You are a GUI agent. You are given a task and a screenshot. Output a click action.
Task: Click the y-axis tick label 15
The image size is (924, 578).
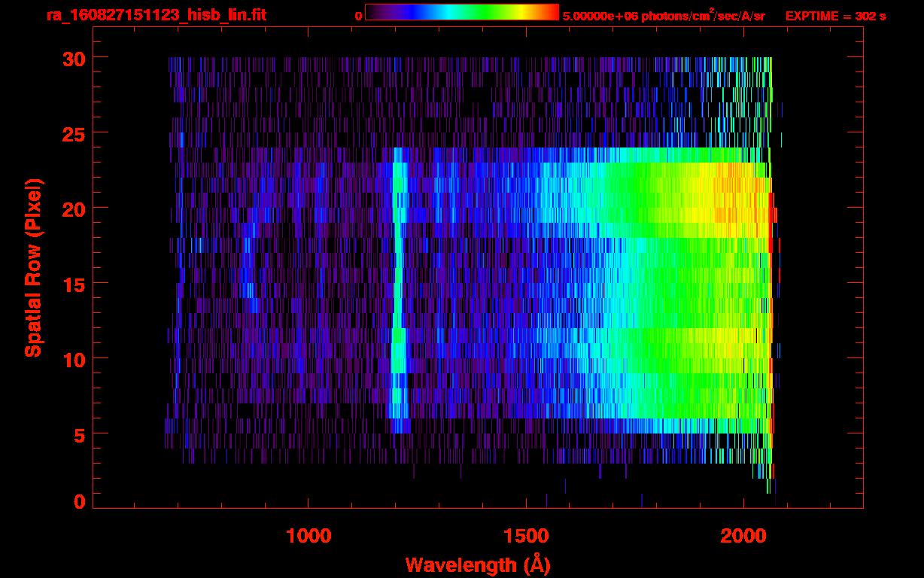click(73, 284)
